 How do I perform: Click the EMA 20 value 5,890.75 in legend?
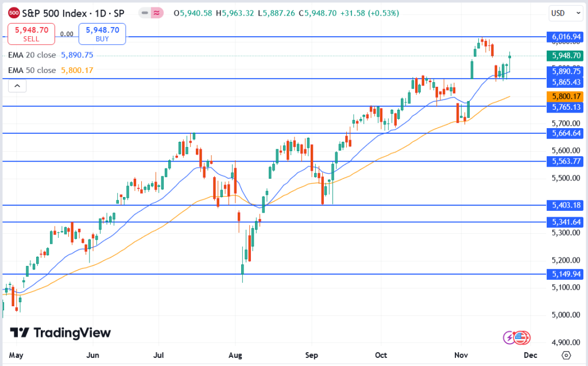click(77, 55)
